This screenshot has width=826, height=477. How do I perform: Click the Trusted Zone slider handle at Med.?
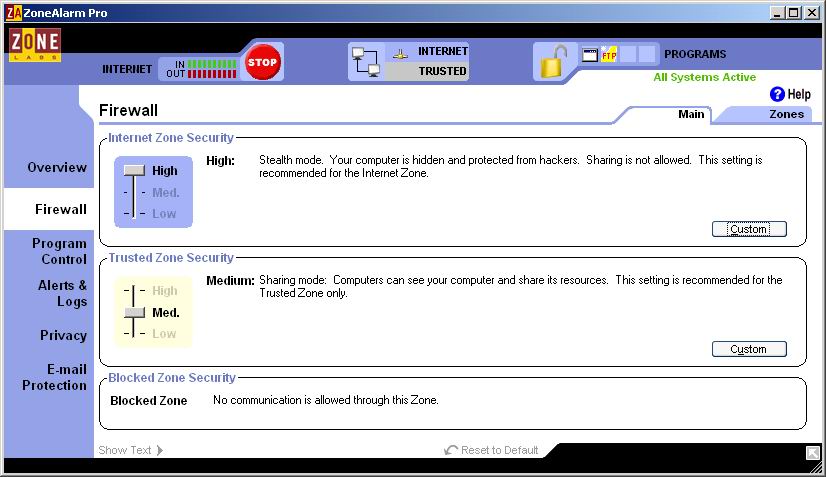pyautogui.click(x=134, y=312)
